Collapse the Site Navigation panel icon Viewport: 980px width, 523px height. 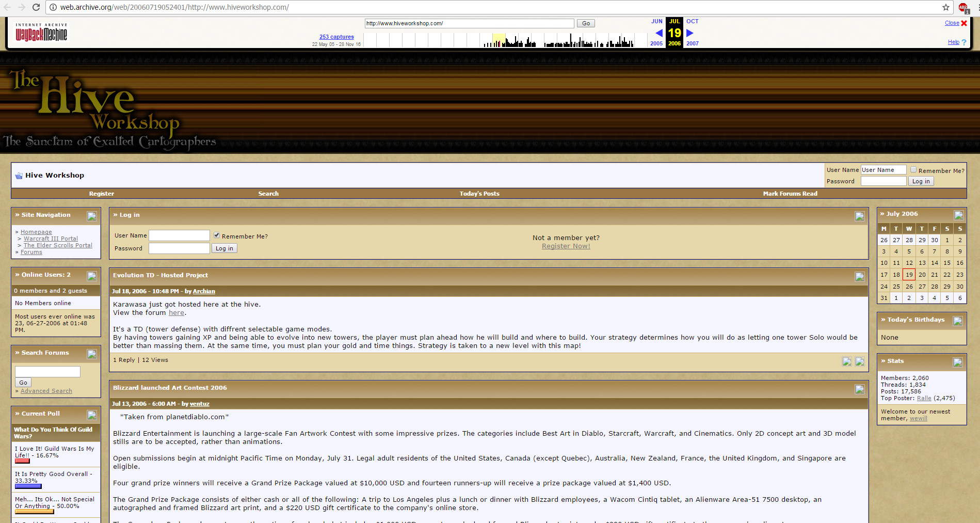pyautogui.click(x=92, y=216)
